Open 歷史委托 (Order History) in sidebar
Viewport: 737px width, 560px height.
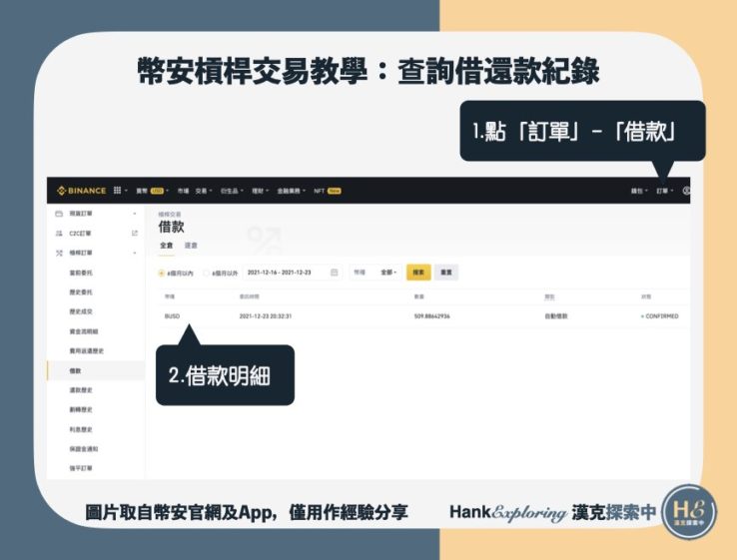(x=81, y=292)
